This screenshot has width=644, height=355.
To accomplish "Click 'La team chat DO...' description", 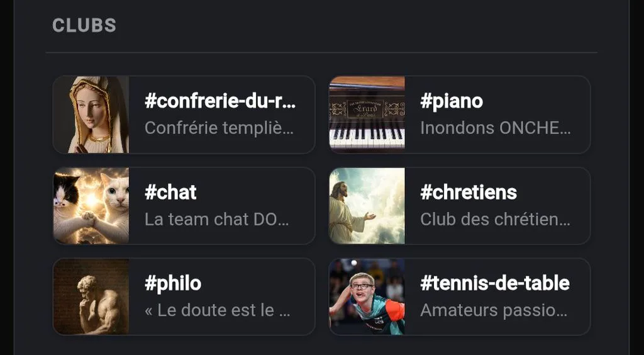I will (x=217, y=220).
